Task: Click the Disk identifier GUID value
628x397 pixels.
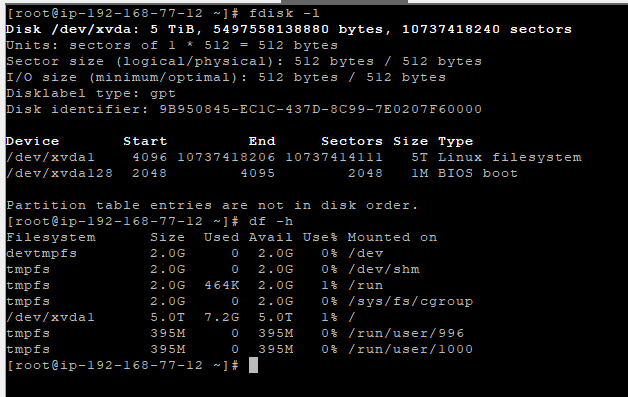Action: (320, 109)
